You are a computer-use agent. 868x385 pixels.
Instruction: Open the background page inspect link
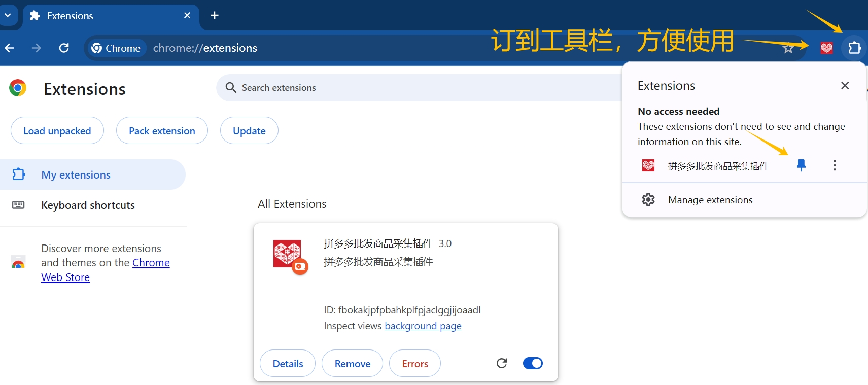[423, 326]
